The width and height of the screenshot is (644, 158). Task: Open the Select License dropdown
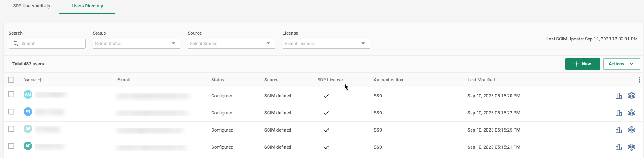coord(326,44)
